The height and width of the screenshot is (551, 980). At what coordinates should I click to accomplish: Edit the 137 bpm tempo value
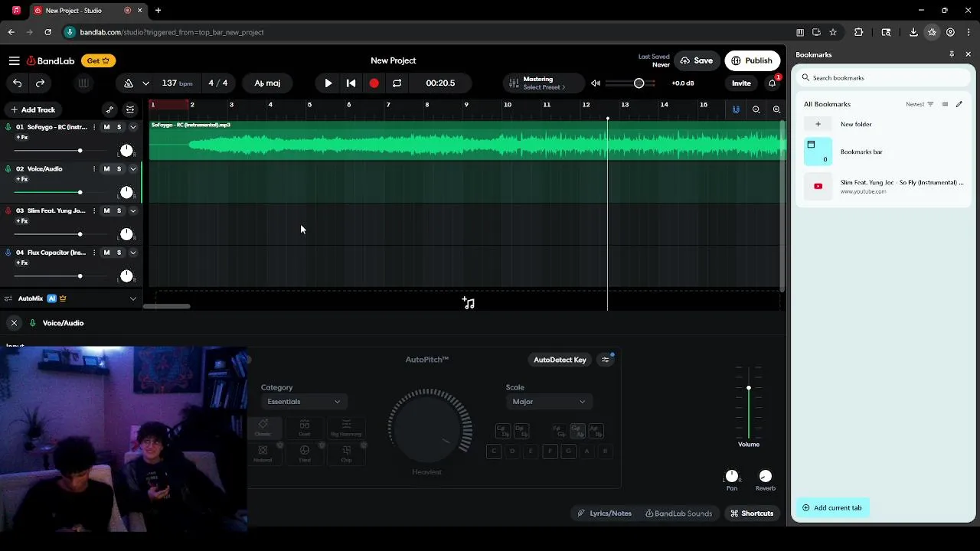177,83
